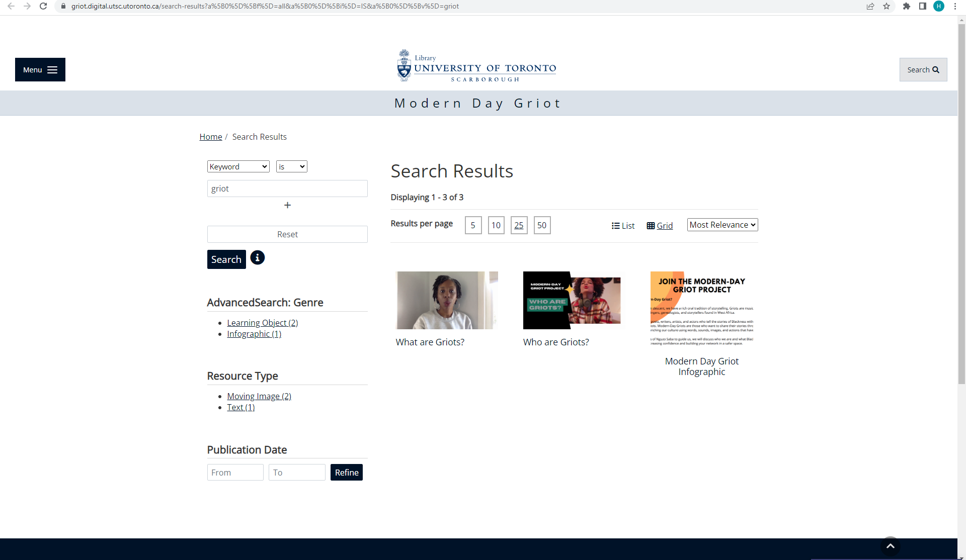Apply the date range with Refine
966x560 pixels.
tap(347, 473)
